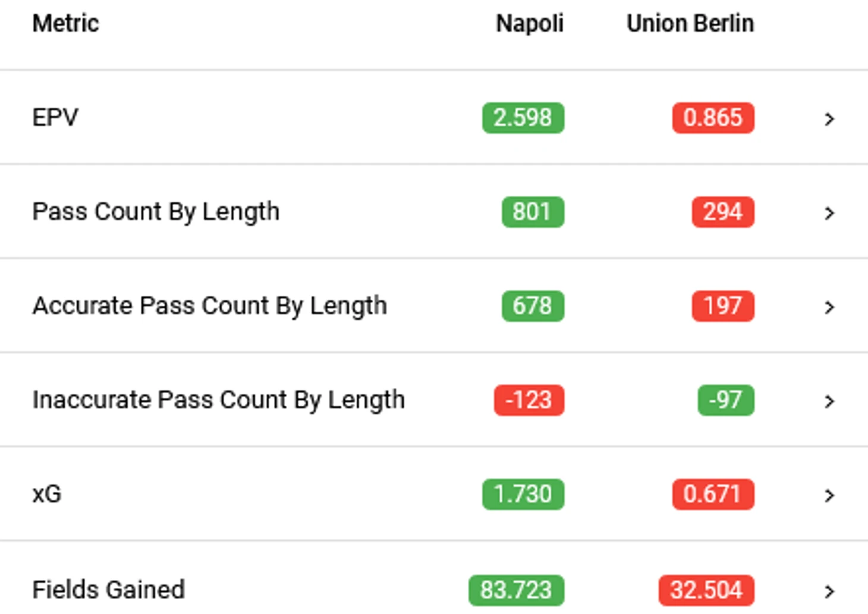The image size is (868, 614).
Task: Expand the xG row chevron
Action: pos(829,495)
